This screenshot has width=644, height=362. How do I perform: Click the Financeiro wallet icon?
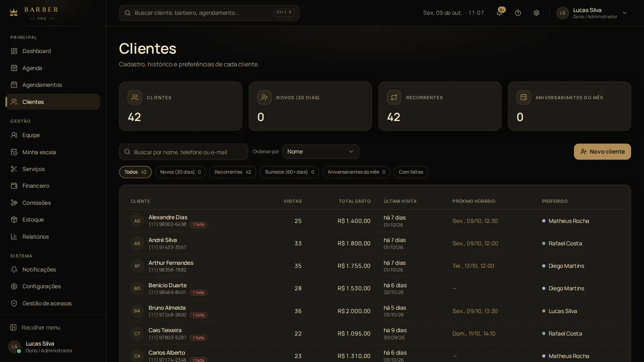pos(14,186)
